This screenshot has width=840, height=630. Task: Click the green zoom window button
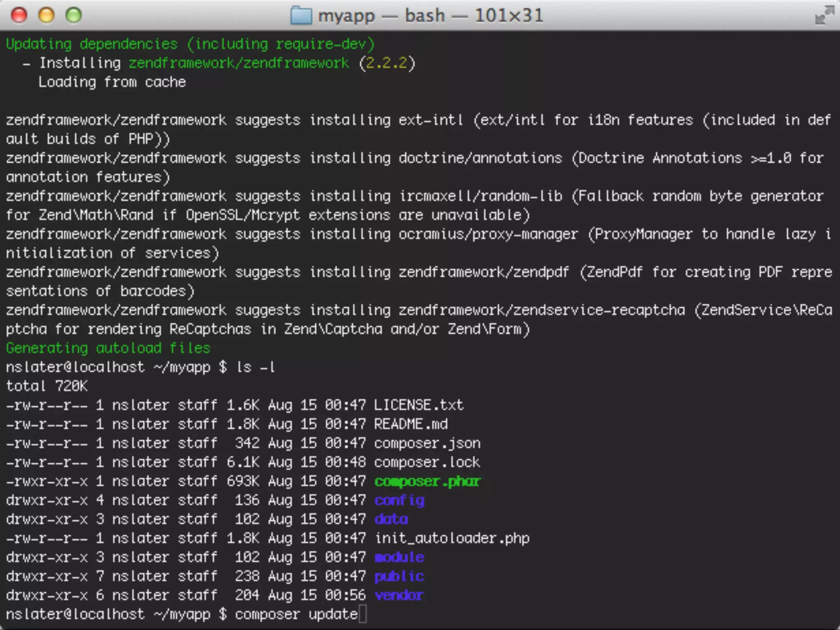(74, 15)
